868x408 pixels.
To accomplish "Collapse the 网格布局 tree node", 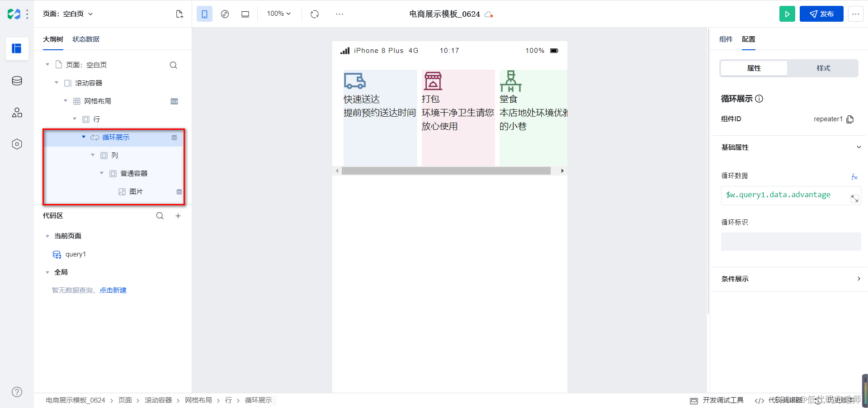I will (x=66, y=101).
